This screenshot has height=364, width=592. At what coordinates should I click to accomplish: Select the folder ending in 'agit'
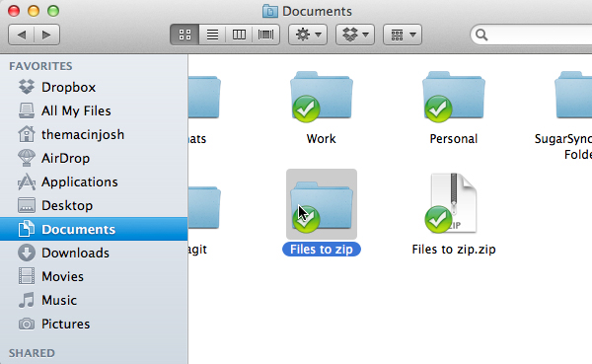(x=204, y=207)
